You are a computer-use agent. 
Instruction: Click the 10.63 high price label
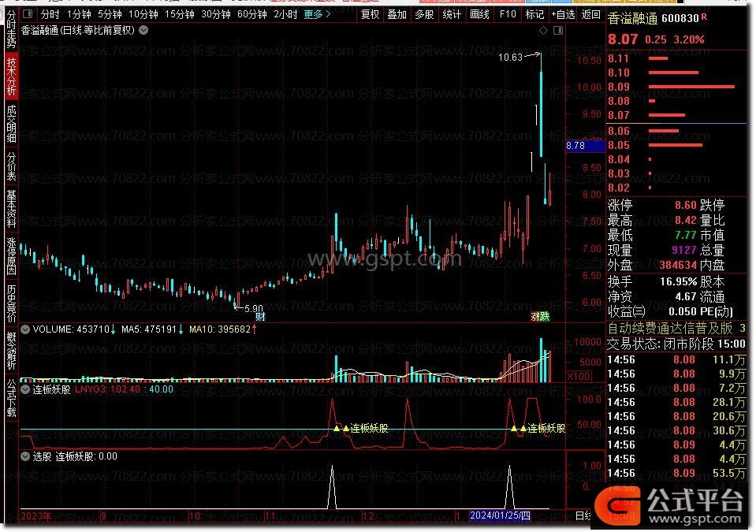(x=510, y=58)
